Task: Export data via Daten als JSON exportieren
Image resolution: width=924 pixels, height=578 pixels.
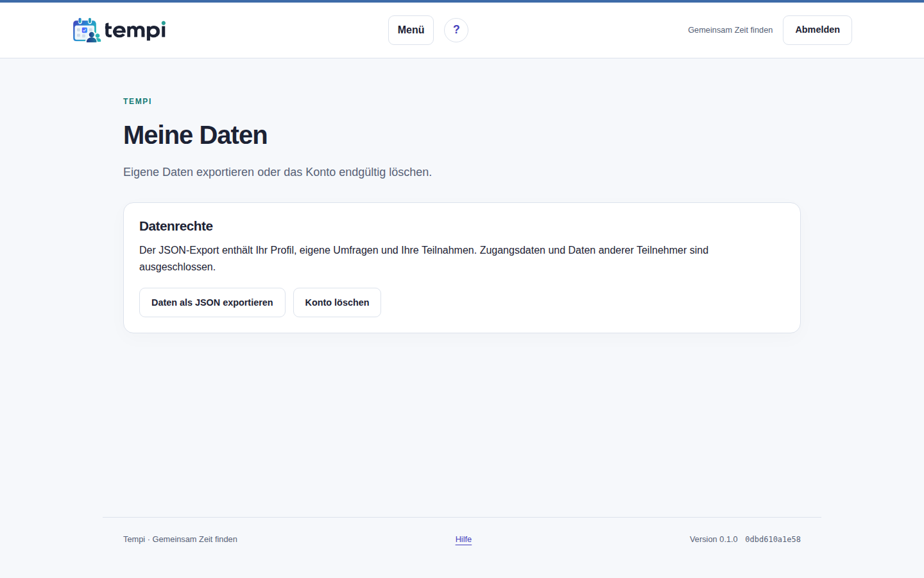Action: click(x=212, y=302)
